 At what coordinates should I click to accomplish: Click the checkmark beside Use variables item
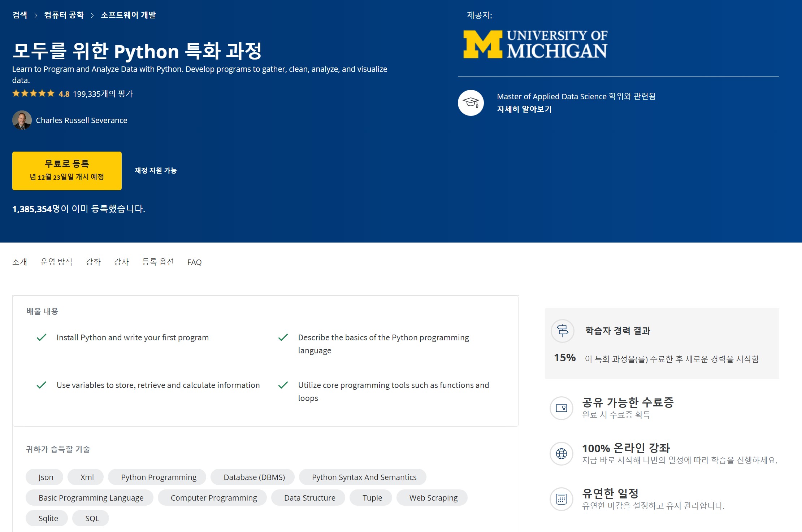click(42, 385)
